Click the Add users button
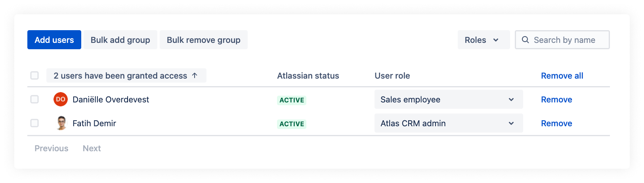This screenshot has width=644, height=183. coord(54,40)
